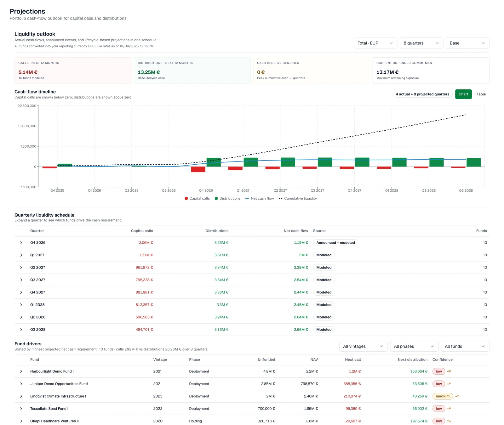Expand Okapi Healthcare Ventures II row
The height and width of the screenshot is (425, 504).
21,421
